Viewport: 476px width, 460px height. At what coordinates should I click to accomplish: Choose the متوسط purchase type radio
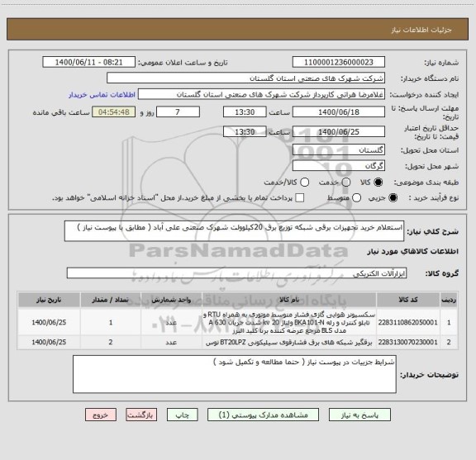(356, 198)
